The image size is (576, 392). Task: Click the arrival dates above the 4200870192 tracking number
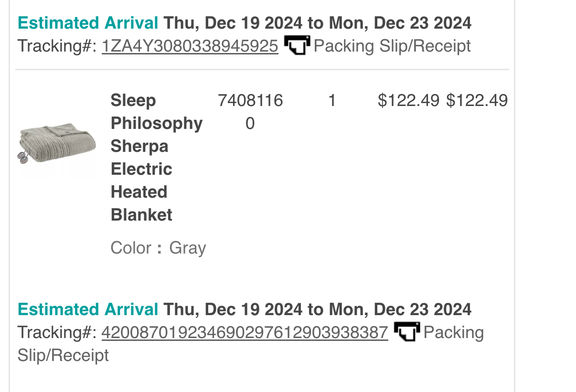click(318, 309)
